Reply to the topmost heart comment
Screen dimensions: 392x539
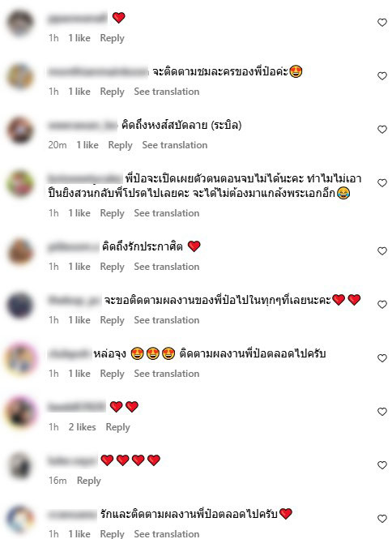click(x=112, y=38)
